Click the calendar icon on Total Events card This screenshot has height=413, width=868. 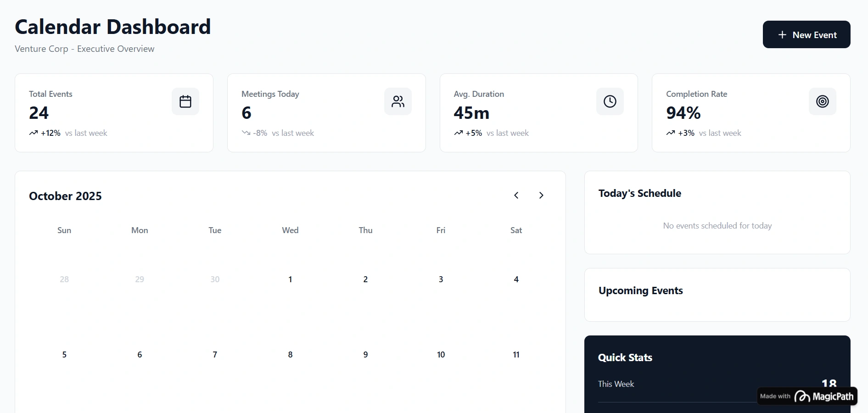185,101
